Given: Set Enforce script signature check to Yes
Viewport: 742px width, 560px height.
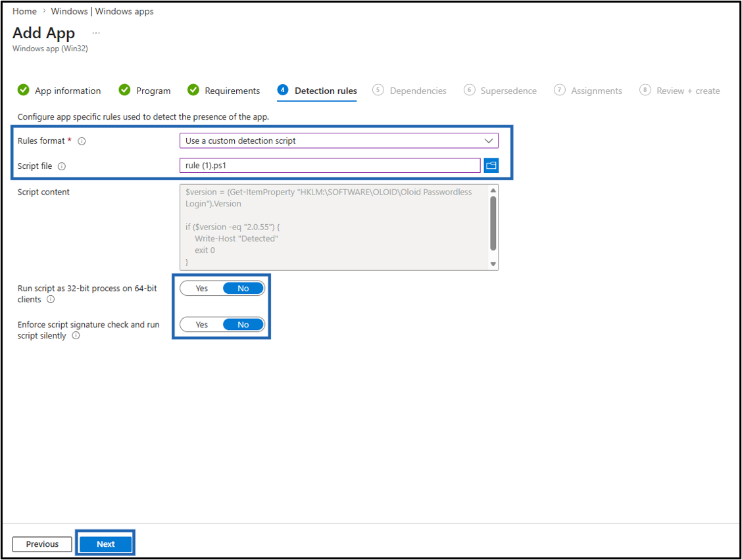Looking at the screenshot, I should click(x=201, y=325).
